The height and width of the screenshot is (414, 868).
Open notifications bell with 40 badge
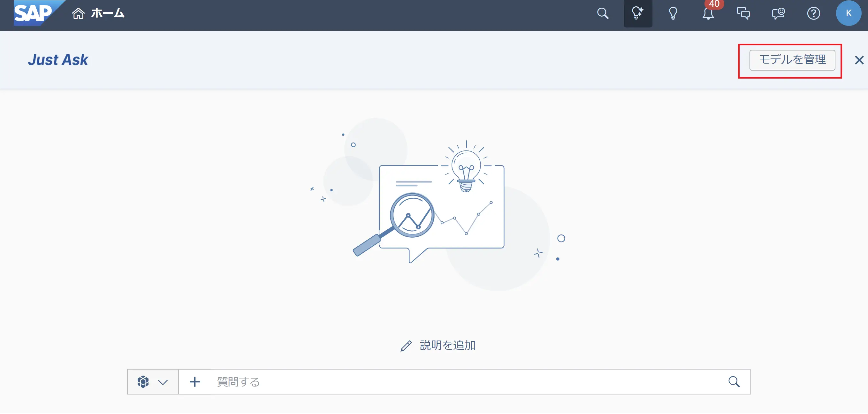coord(708,13)
